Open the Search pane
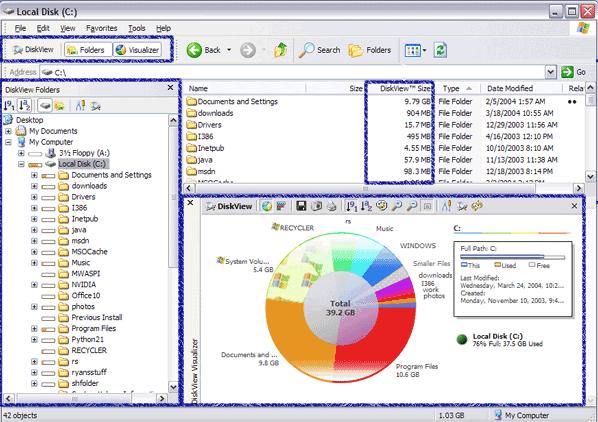 pyautogui.click(x=319, y=50)
